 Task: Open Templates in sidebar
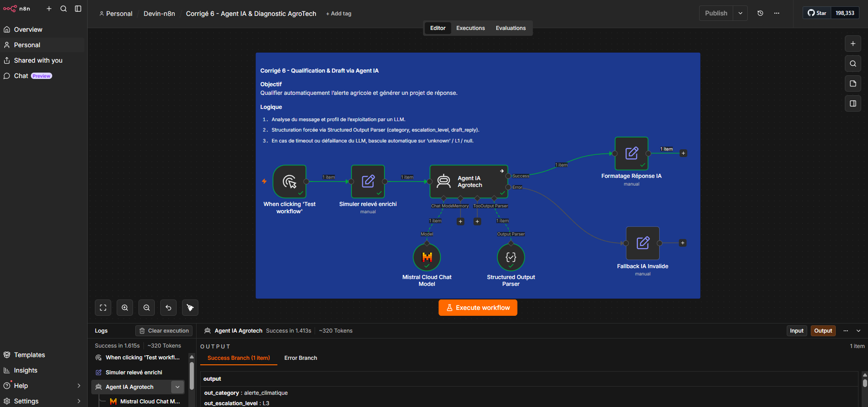pyautogui.click(x=42, y=355)
